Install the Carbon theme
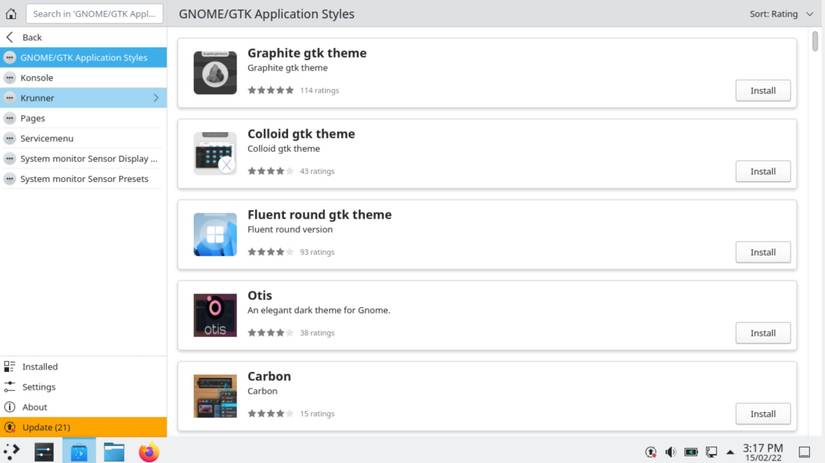The height and width of the screenshot is (463, 825). [763, 414]
